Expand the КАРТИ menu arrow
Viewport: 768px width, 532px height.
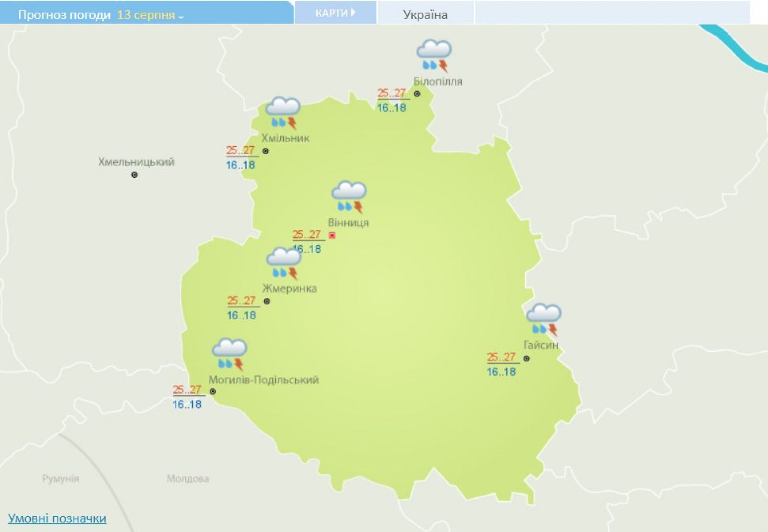[x=353, y=13]
